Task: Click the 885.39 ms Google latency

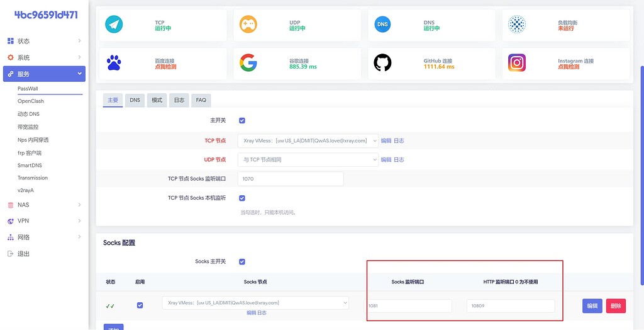Action: pyautogui.click(x=303, y=67)
